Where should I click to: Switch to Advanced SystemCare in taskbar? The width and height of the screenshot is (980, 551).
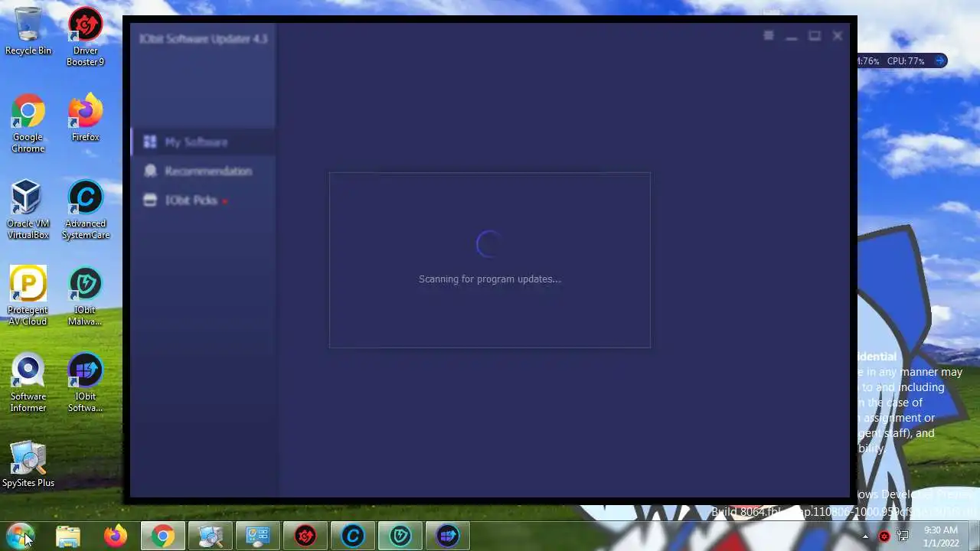pyautogui.click(x=352, y=536)
